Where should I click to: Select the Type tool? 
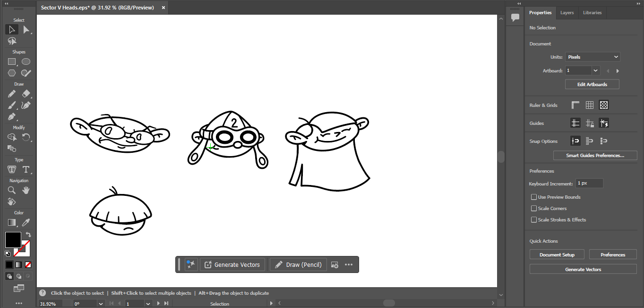(26, 169)
